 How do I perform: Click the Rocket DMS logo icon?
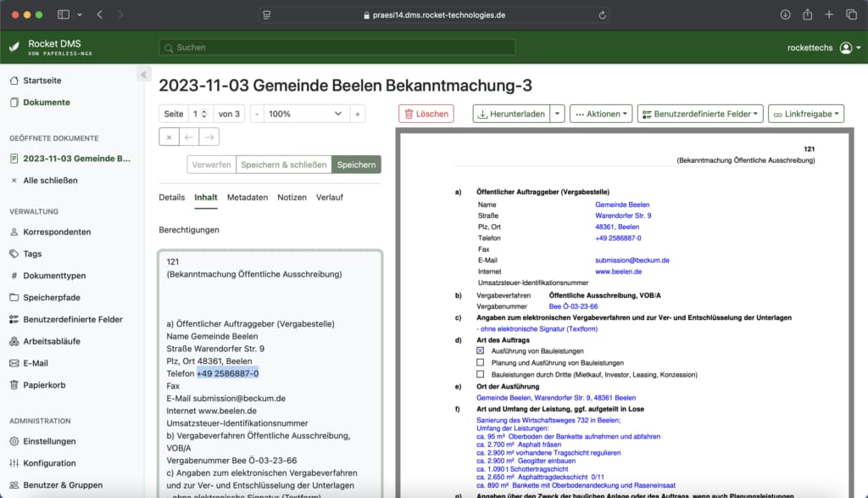point(14,48)
